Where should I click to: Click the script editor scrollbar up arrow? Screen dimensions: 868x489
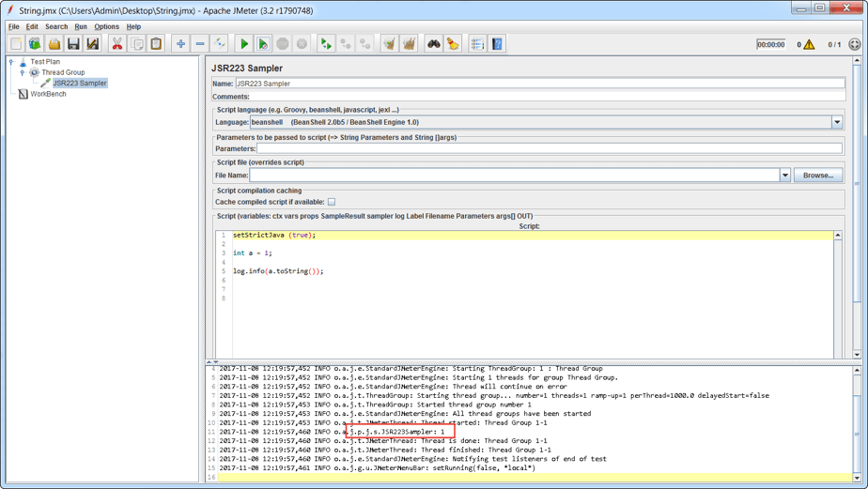(838, 236)
